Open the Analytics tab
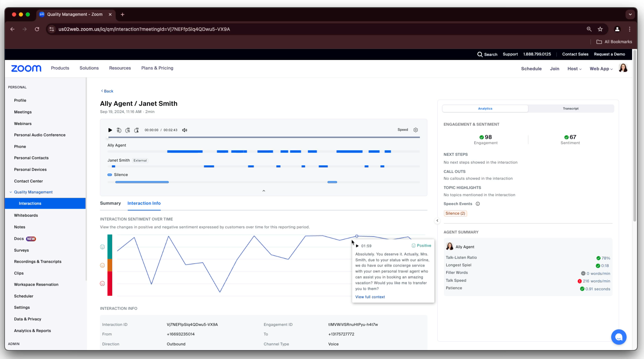The height and width of the screenshot is (359, 644). (485, 108)
